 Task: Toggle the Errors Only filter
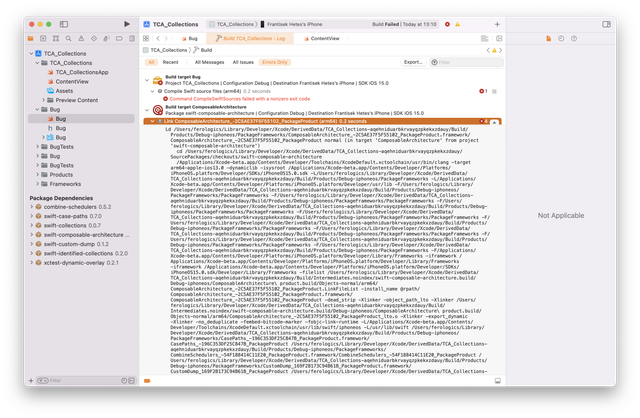275,62
